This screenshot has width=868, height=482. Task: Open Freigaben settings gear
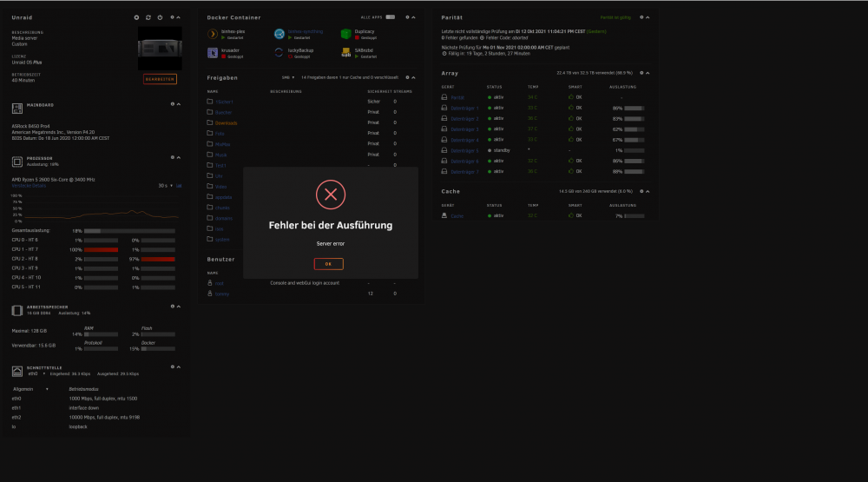pos(407,77)
